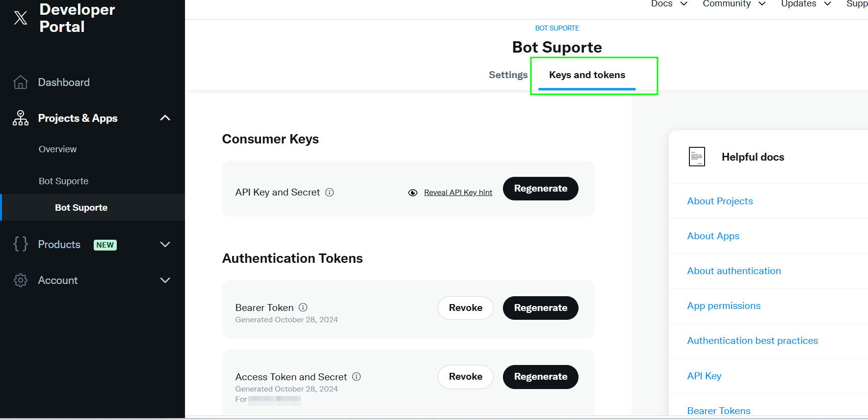Expand the Account section chevron
The image size is (868, 420).
[x=165, y=280]
